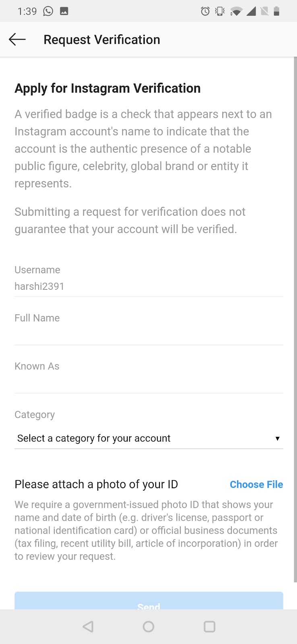This screenshot has width=297, height=644.
Task: Click the vertical scrollbar on right edge
Action: click(295, 320)
